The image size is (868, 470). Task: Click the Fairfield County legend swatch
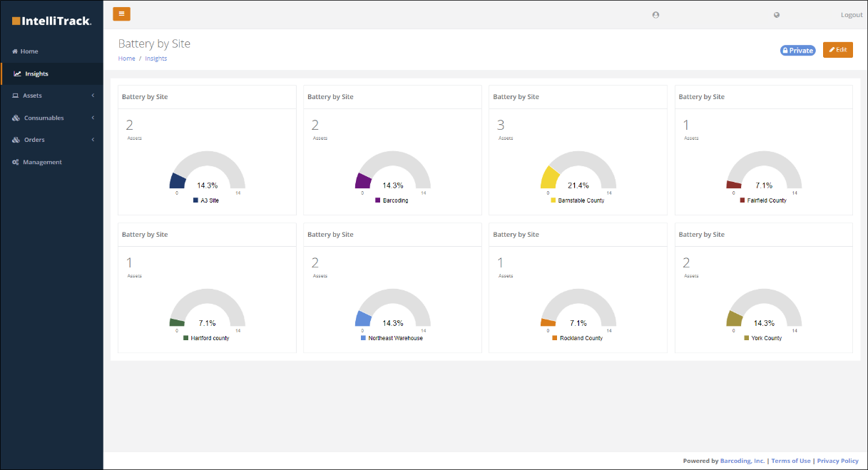pos(742,200)
